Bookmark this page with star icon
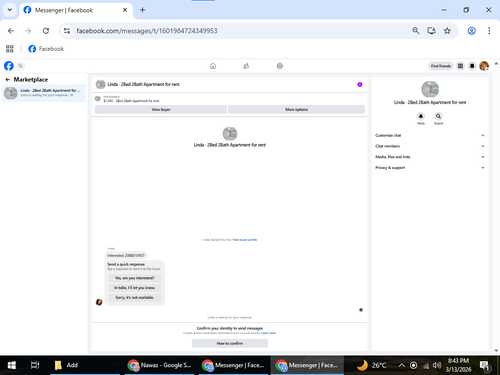Image resolution: width=500 pixels, height=375 pixels. click(447, 31)
